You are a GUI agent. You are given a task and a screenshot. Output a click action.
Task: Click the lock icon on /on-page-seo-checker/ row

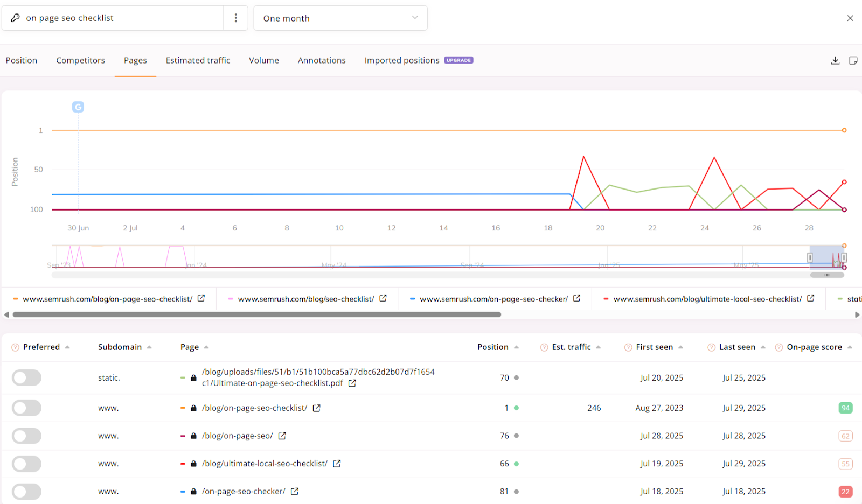(193, 491)
